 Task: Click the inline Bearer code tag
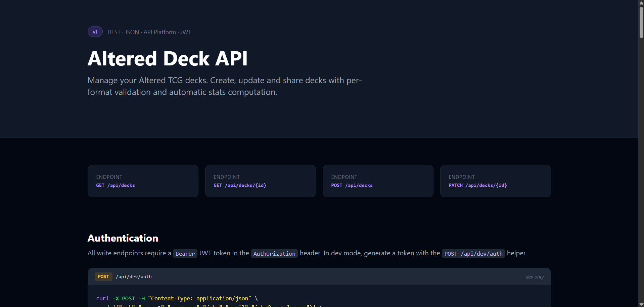click(x=185, y=254)
